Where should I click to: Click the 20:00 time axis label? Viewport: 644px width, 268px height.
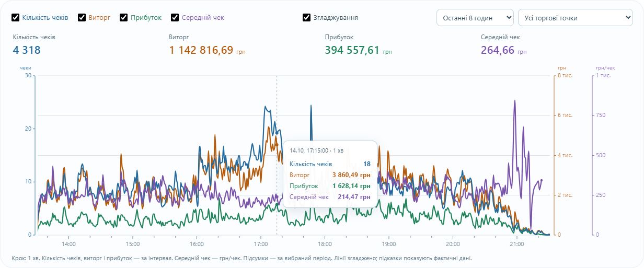(x=453, y=244)
